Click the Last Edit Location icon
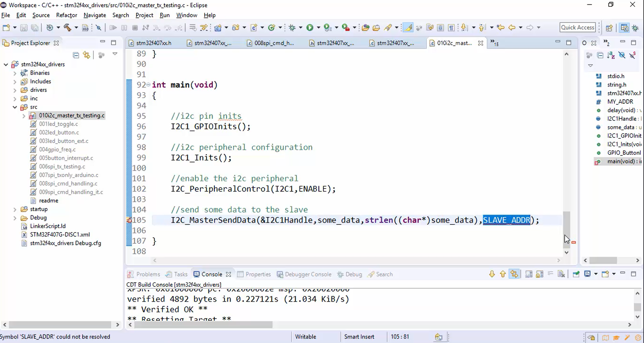Screen dimensions: 644x343 pyautogui.click(x=501, y=28)
